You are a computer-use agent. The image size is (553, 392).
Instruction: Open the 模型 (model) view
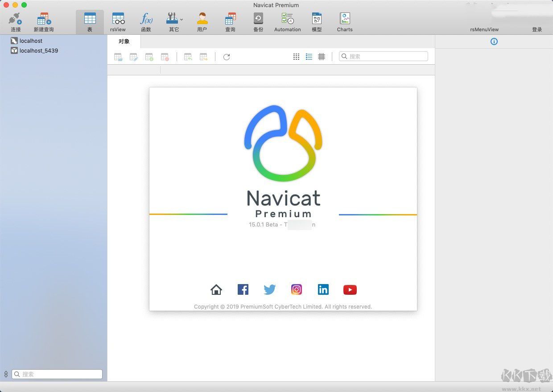pyautogui.click(x=317, y=20)
